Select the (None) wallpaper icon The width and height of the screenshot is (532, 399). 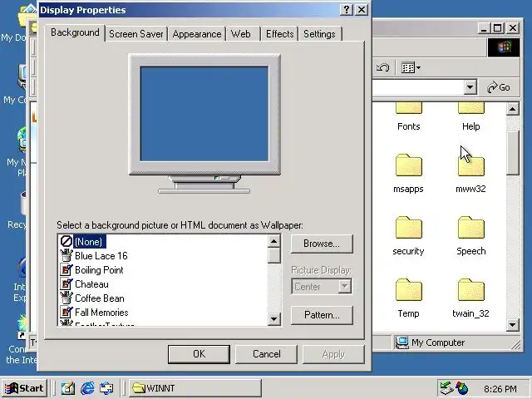66,242
